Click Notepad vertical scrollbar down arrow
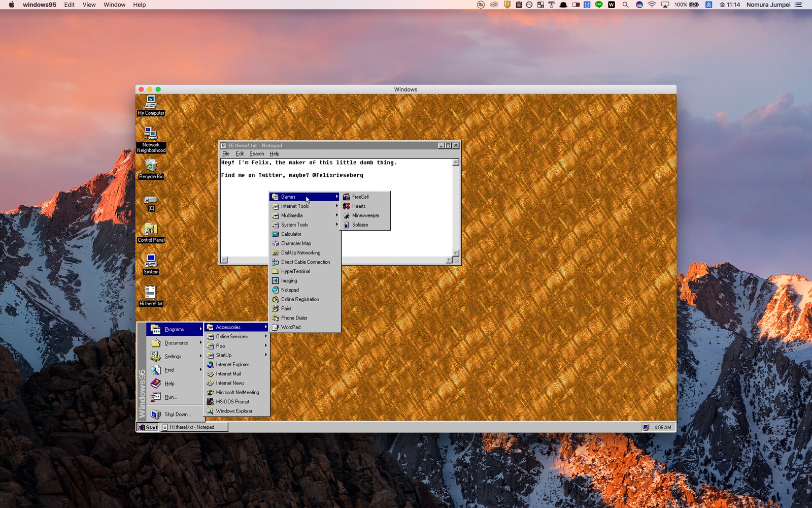The image size is (812, 508). tap(456, 253)
